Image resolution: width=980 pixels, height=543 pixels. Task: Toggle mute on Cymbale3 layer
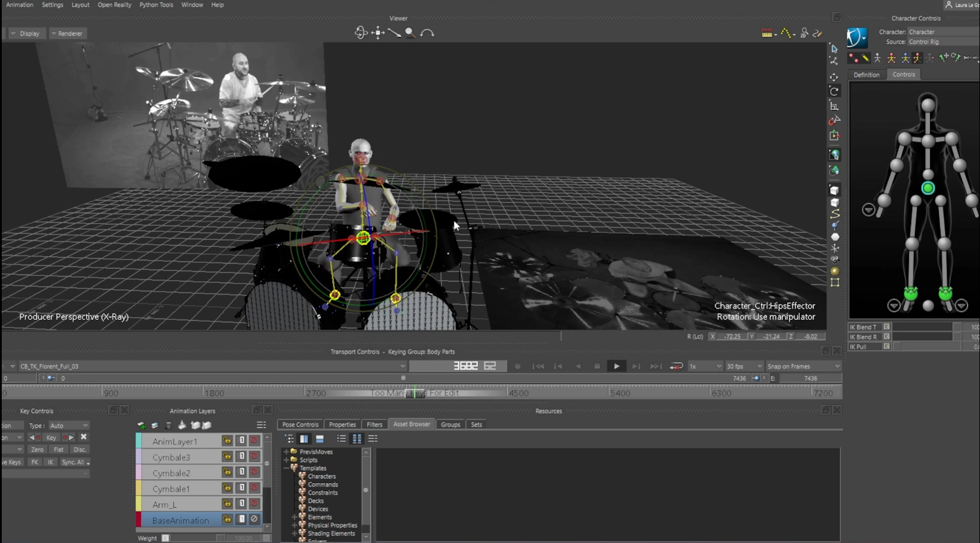click(x=254, y=457)
